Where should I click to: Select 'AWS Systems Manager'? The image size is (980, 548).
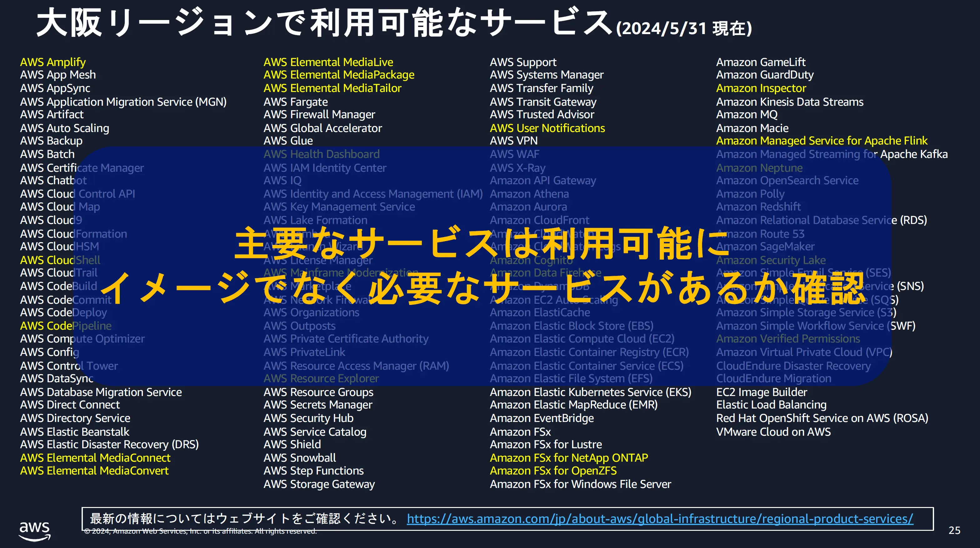point(547,75)
